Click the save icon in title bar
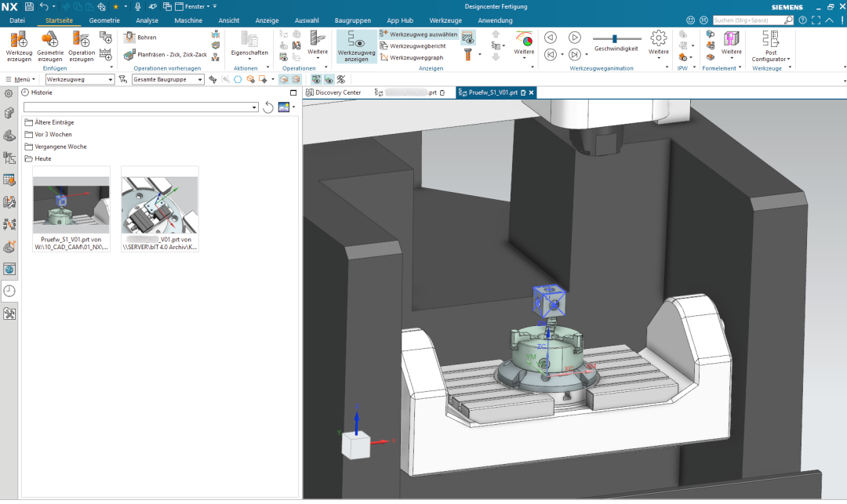This screenshot has height=504, width=847. (x=29, y=6)
